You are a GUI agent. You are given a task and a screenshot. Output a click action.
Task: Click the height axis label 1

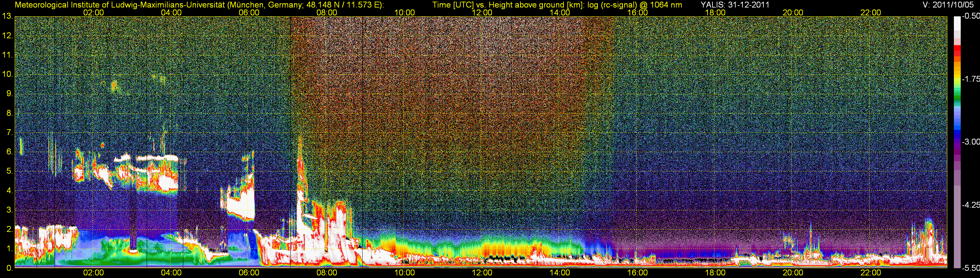point(9,249)
